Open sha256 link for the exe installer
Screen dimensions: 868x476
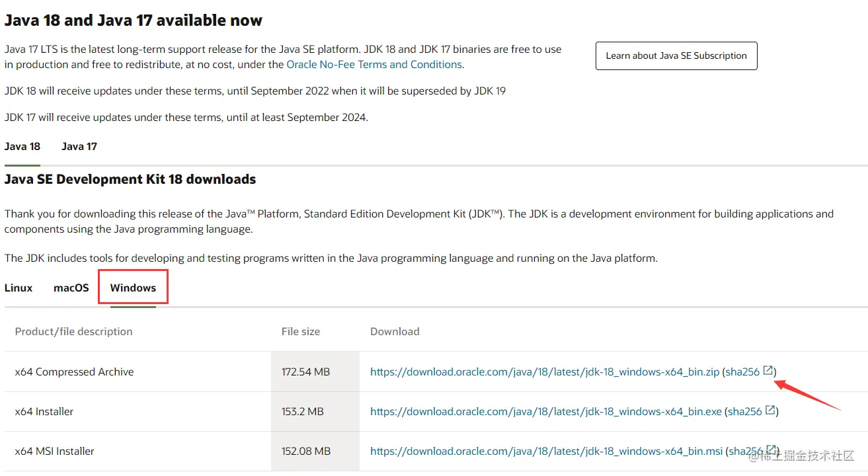745,412
